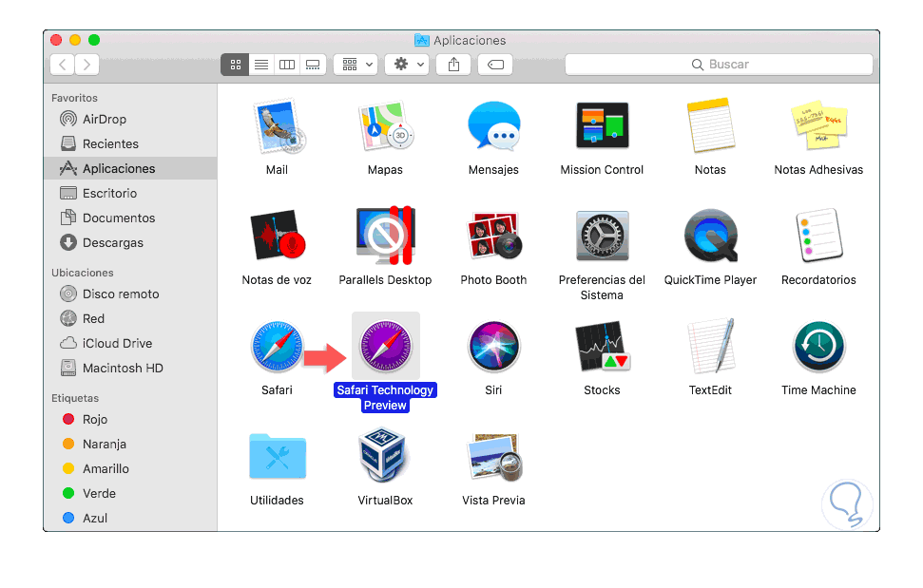Select the Amarillo yellow tag

[x=130, y=468]
